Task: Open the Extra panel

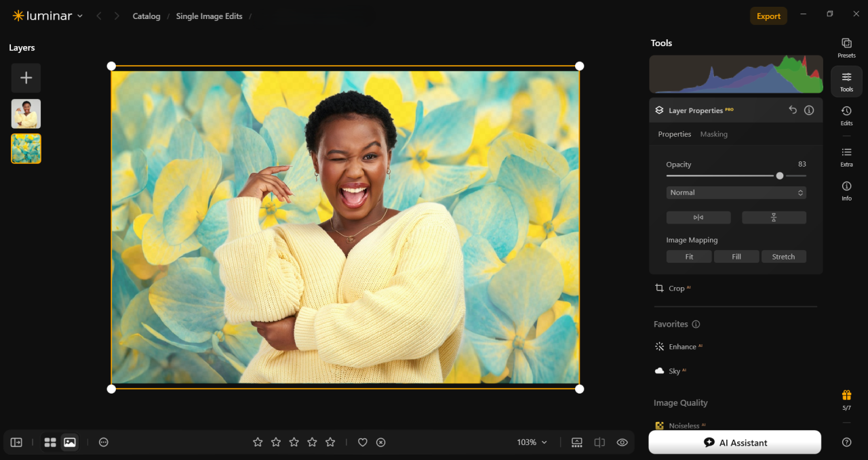Action: 846,156
